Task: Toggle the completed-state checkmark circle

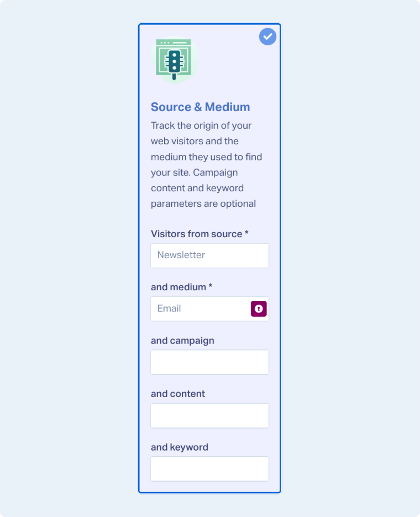Action: point(267,36)
